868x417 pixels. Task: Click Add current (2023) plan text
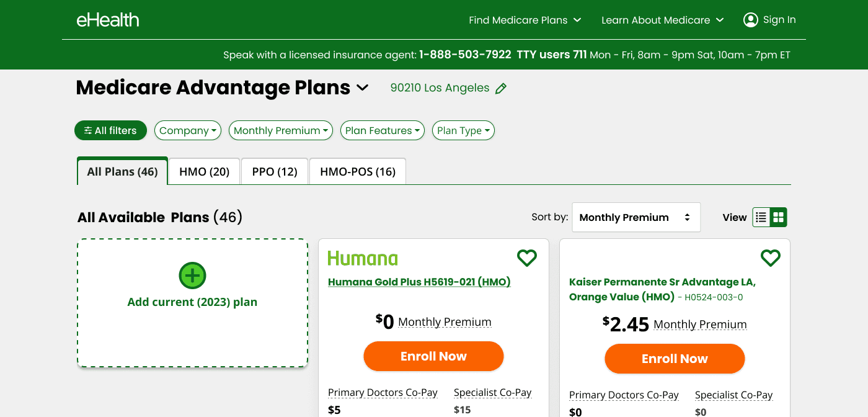click(192, 302)
